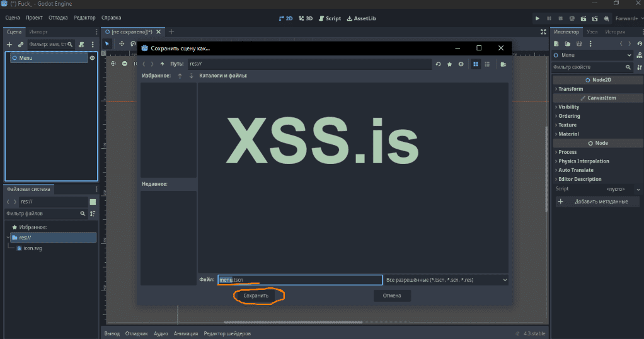Refresh the file list in the save dialog
The width and height of the screenshot is (644, 339).
[x=438, y=64]
